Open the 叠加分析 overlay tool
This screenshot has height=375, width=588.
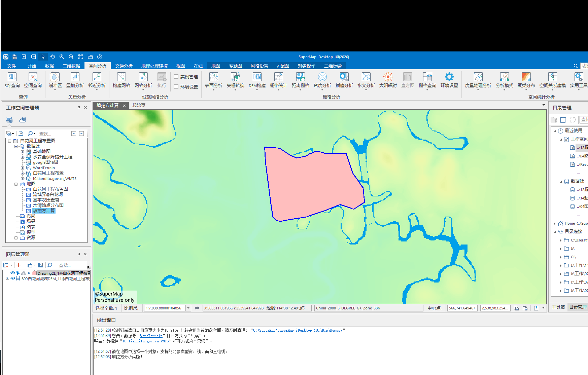point(75,81)
